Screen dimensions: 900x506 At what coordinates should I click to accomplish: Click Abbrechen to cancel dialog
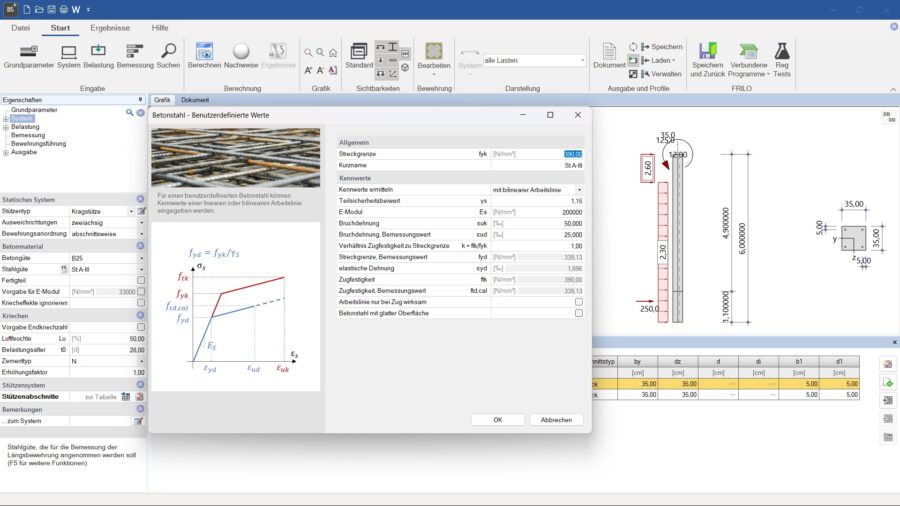click(556, 420)
